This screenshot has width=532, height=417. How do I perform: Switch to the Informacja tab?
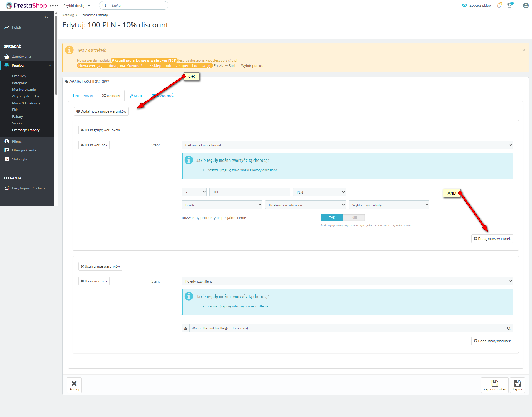click(x=83, y=96)
